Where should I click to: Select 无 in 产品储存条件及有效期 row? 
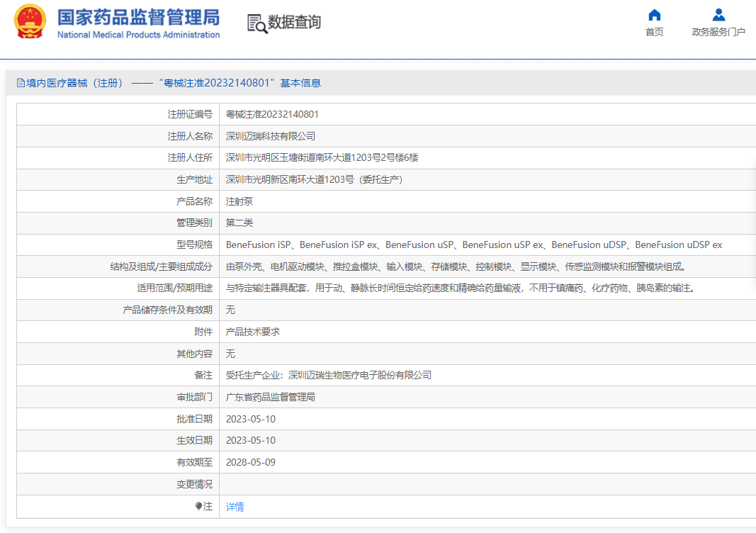click(x=230, y=310)
